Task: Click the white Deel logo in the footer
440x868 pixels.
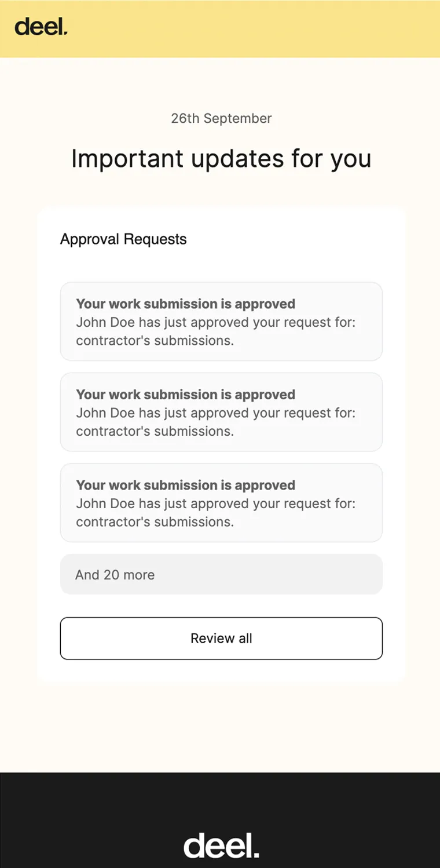Action: [221, 845]
